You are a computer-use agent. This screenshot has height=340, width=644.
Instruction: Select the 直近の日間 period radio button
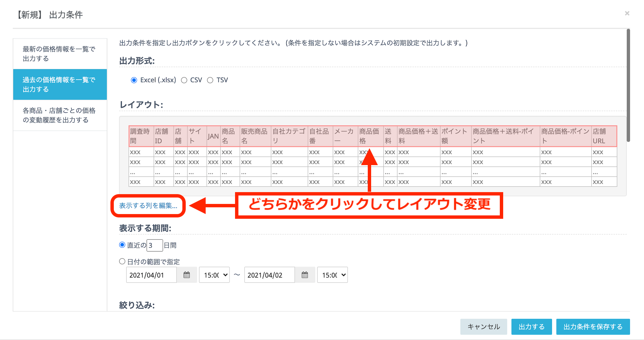tap(122, 245)
